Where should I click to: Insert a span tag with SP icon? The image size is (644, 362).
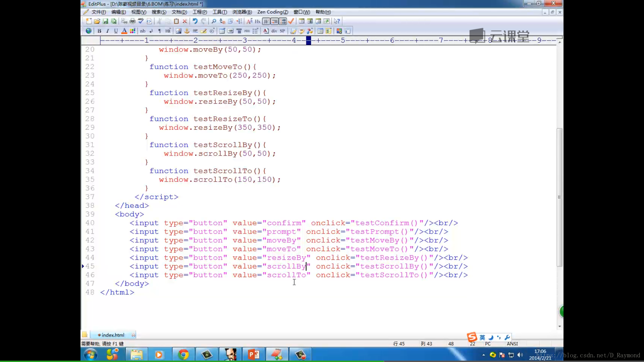pos(282,31)
